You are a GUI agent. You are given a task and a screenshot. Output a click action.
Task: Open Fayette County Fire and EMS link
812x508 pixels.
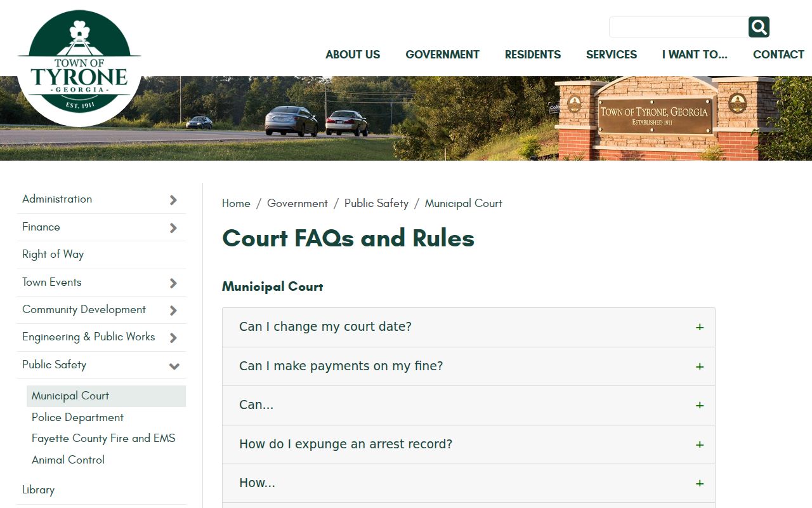[x=103, y=438]
